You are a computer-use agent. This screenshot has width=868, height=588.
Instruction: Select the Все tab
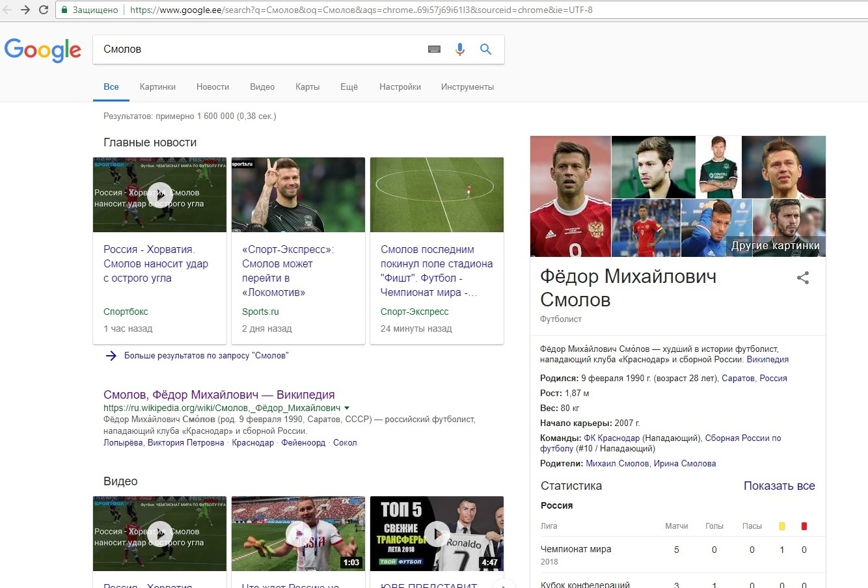pos(111,87)
